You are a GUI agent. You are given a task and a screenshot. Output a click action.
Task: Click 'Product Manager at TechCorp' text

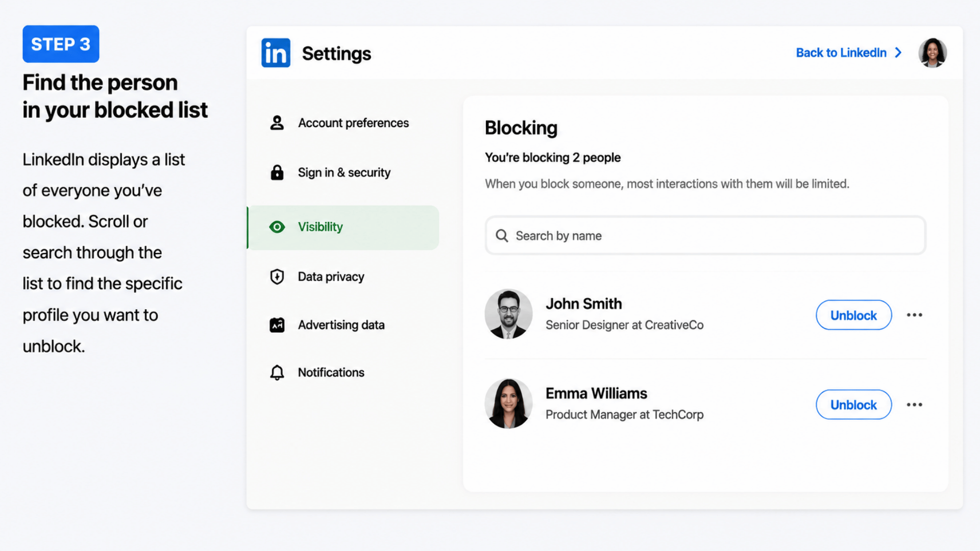(x=624, y=415)
